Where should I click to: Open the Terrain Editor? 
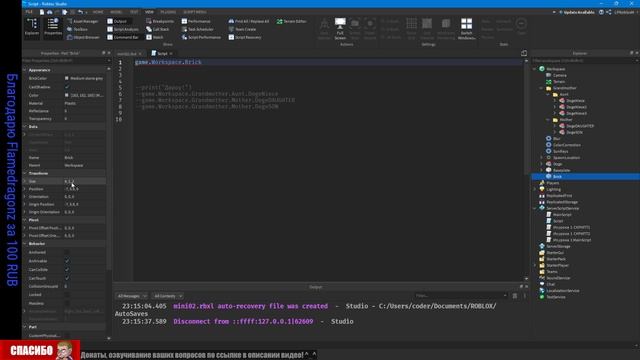(291, 21)
